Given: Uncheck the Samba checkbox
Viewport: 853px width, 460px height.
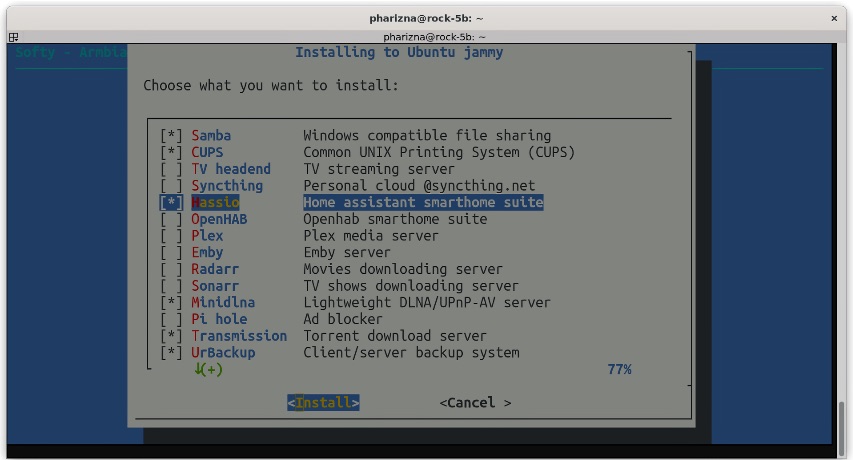Looking at the screenshot, I should tap(171, 135).
